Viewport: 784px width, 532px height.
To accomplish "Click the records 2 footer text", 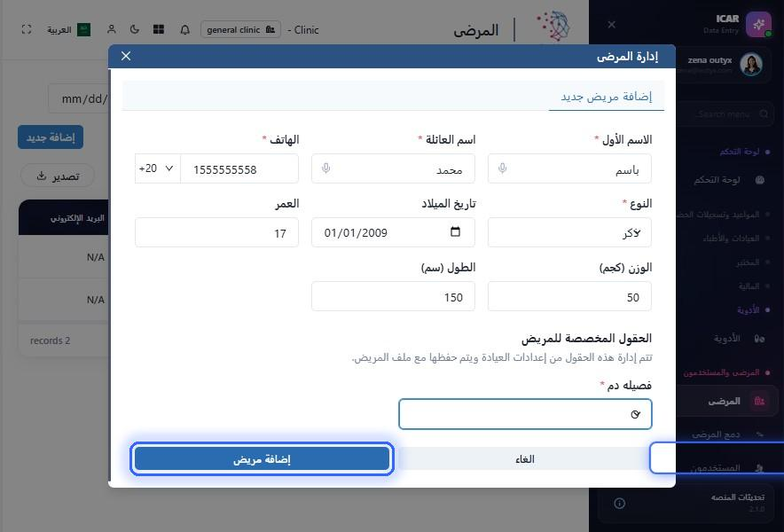I will (50, 340).
